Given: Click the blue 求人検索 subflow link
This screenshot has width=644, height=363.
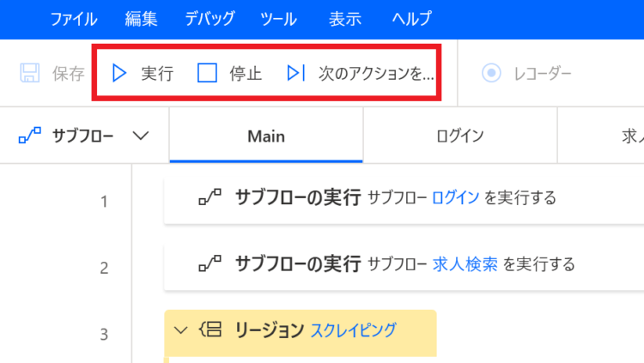Looking at the screenshot, I should click(465, 264).
